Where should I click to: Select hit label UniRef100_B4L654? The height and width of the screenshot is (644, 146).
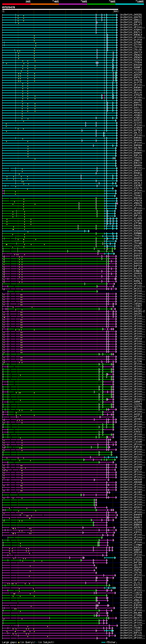click(x=131, y=268)
